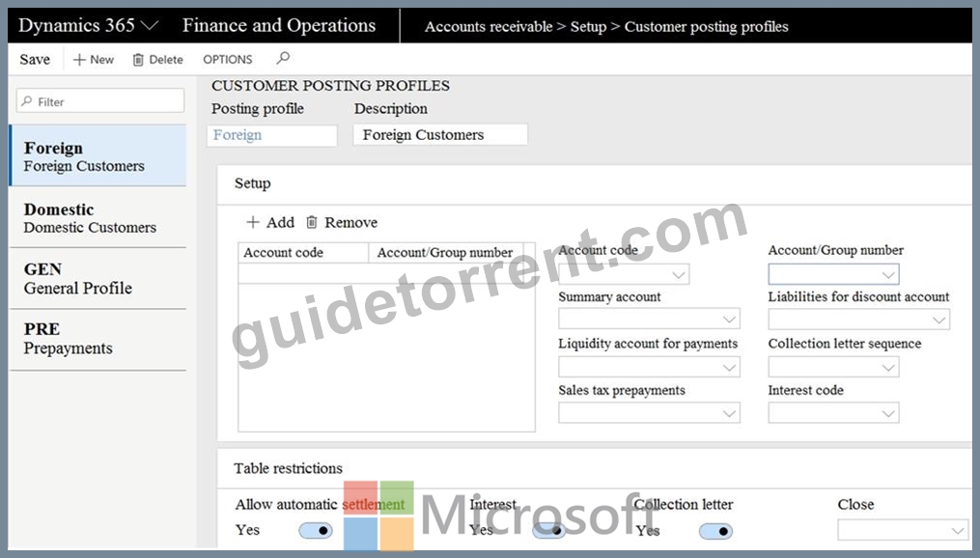Collapse the Table restrictions section
This screenshot has width=980, height=558.
594,468
